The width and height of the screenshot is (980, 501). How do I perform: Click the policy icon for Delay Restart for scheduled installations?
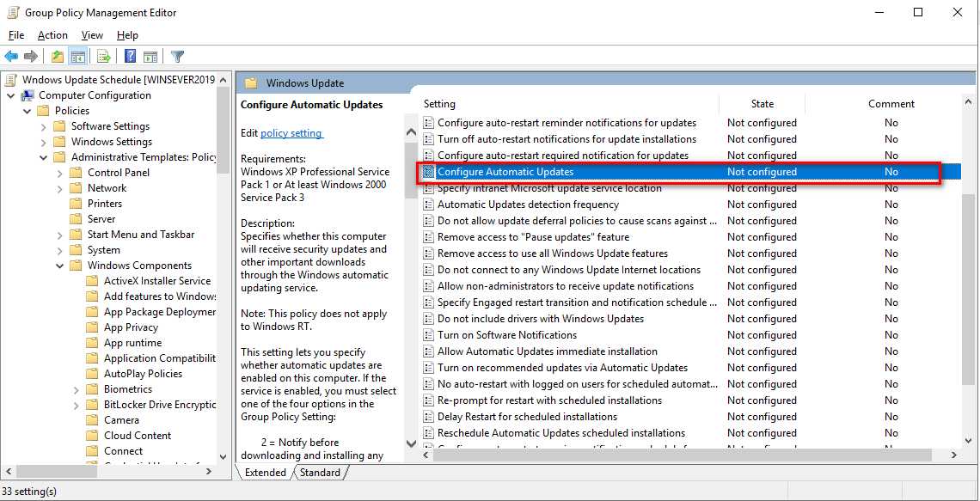tap(428, 417)
